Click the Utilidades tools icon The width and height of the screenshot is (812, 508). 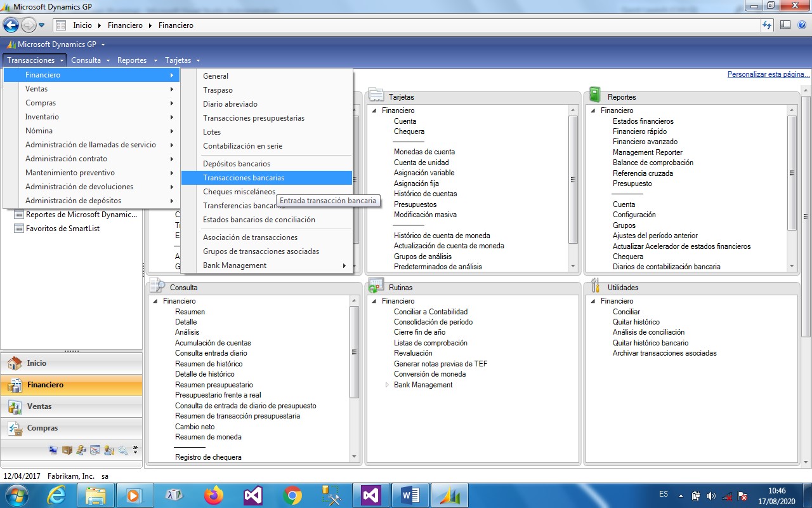[x=594, y=286]
